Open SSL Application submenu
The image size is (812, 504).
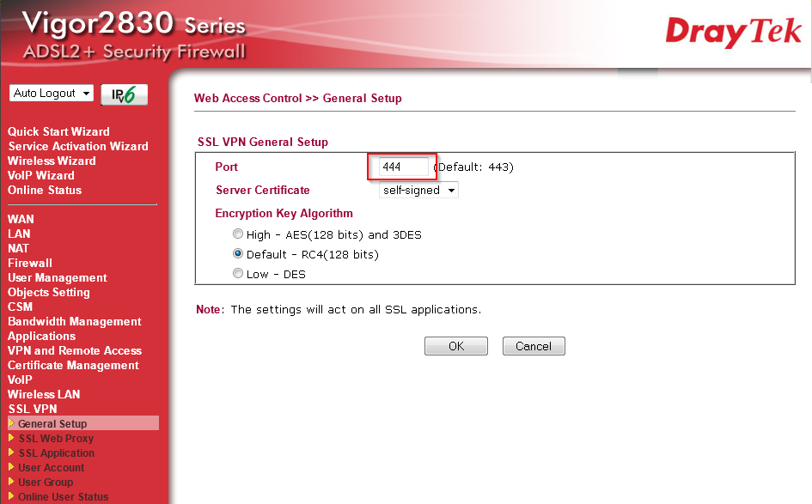pyautogui.click(x=57, y=452)
